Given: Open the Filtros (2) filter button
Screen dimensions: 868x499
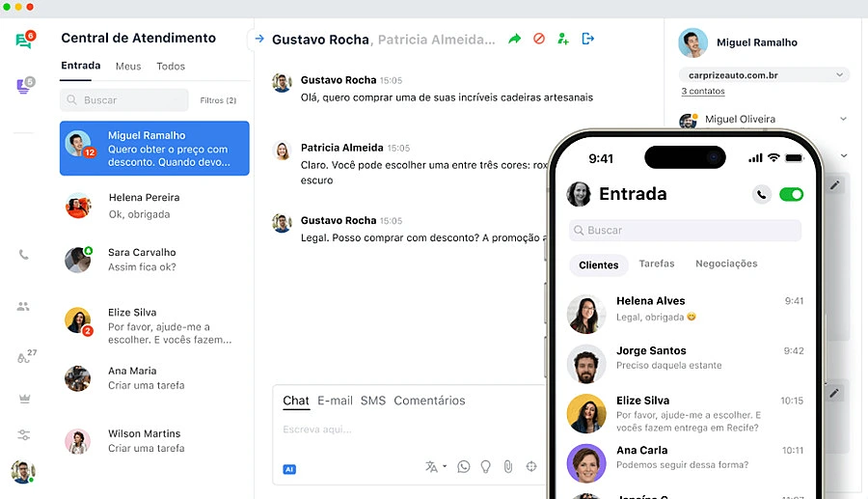Looking at the screenshot, I should 218,100.
